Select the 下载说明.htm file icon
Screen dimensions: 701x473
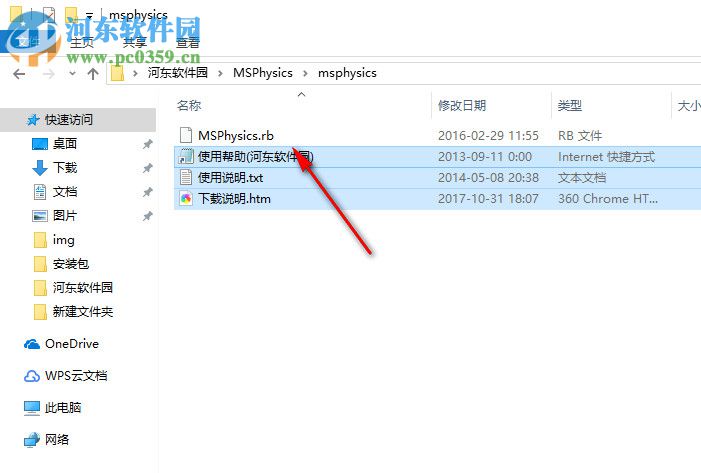pos(186,198)
